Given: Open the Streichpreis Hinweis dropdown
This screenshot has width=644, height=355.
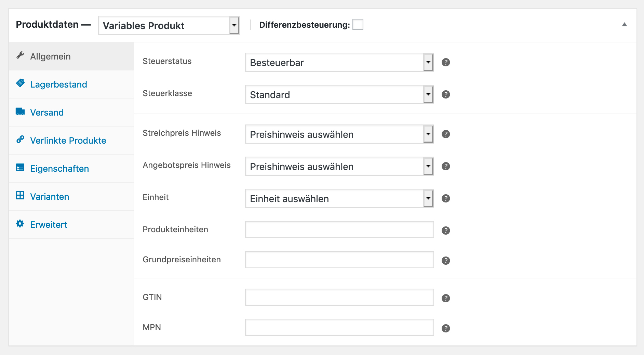Looking at the screenshot, I should [x=339, y=134].
